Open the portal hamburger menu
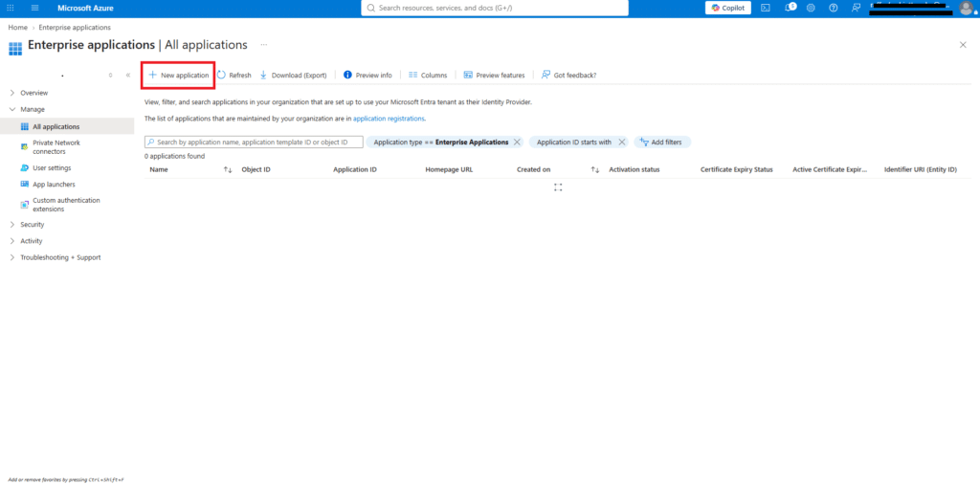 coord(34,8)
